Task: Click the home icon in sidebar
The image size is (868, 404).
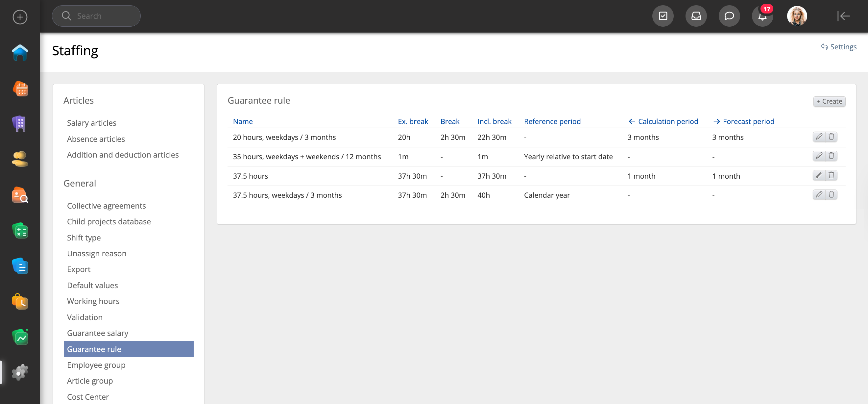Action: pos(20,53)
